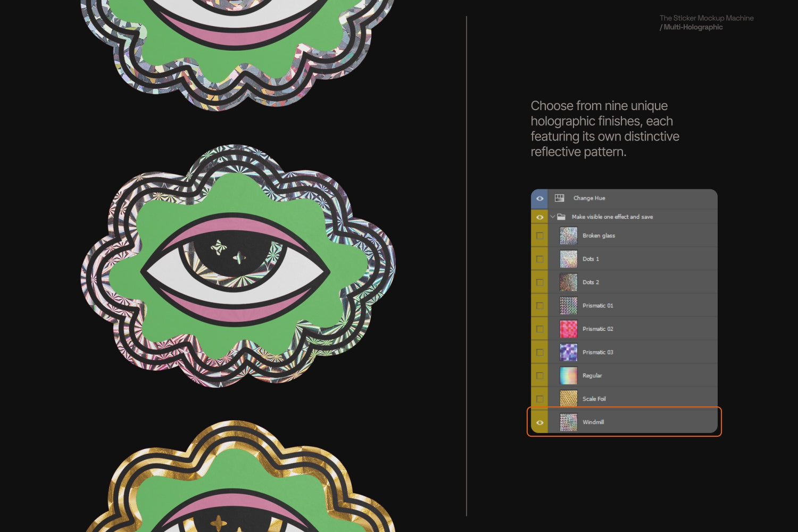The width and height of the screenshot is (798, 532).
Task: Click the Regular layer name
Action: point(592,376)
